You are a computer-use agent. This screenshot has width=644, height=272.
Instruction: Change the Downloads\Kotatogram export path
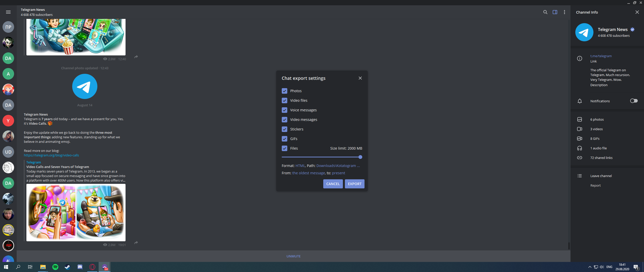pyautogui.click(x=338, y=166)
